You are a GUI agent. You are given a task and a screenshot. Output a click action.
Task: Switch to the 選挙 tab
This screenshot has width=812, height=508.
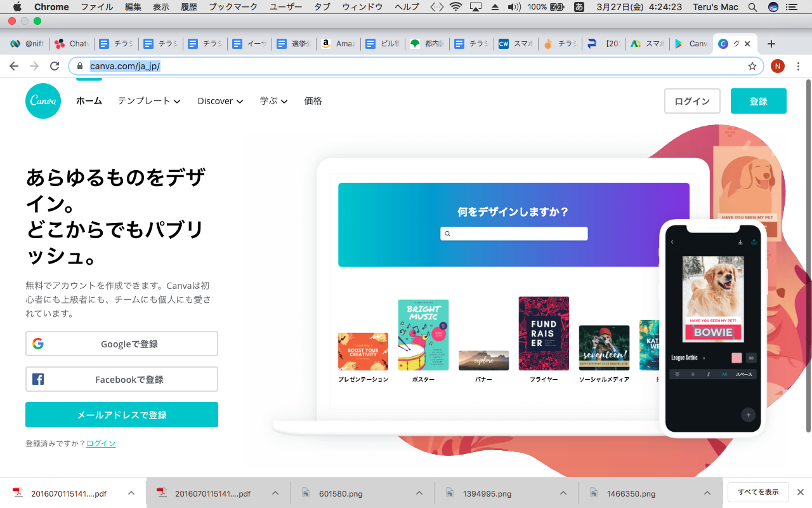(294, 44)
